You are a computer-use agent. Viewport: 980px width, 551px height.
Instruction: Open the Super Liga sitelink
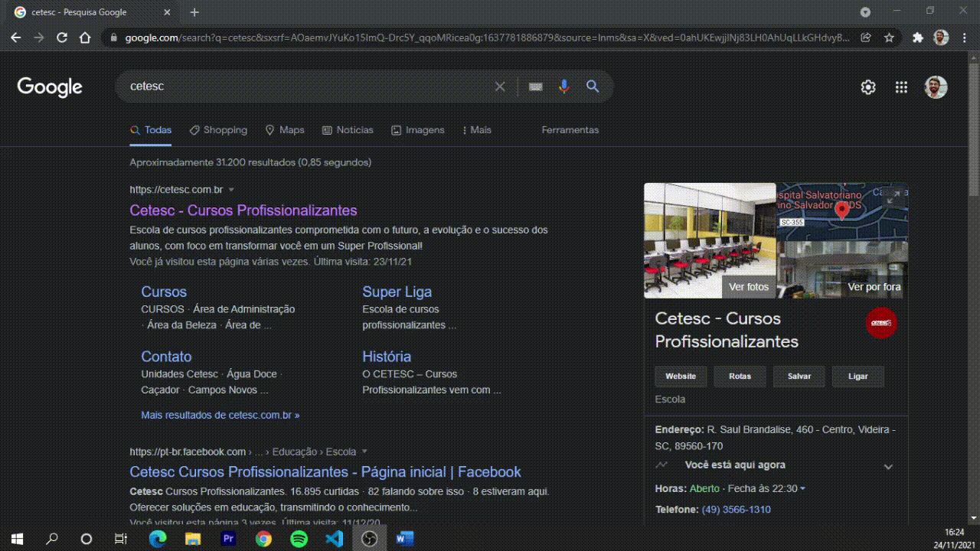point(397,292)
